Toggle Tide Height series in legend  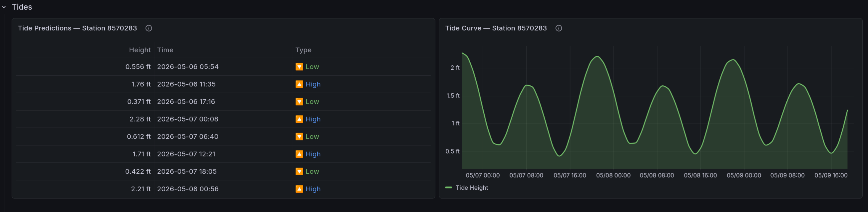[x=472, y=188]
